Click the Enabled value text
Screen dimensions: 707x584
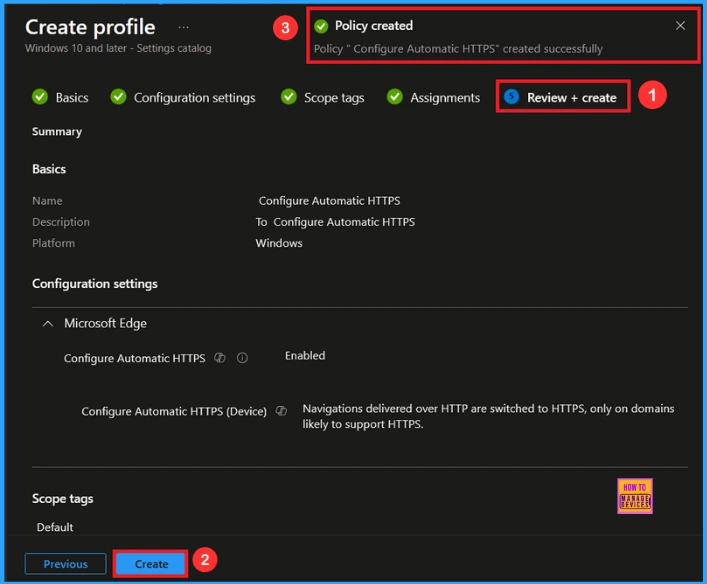(x=305, y=356)
